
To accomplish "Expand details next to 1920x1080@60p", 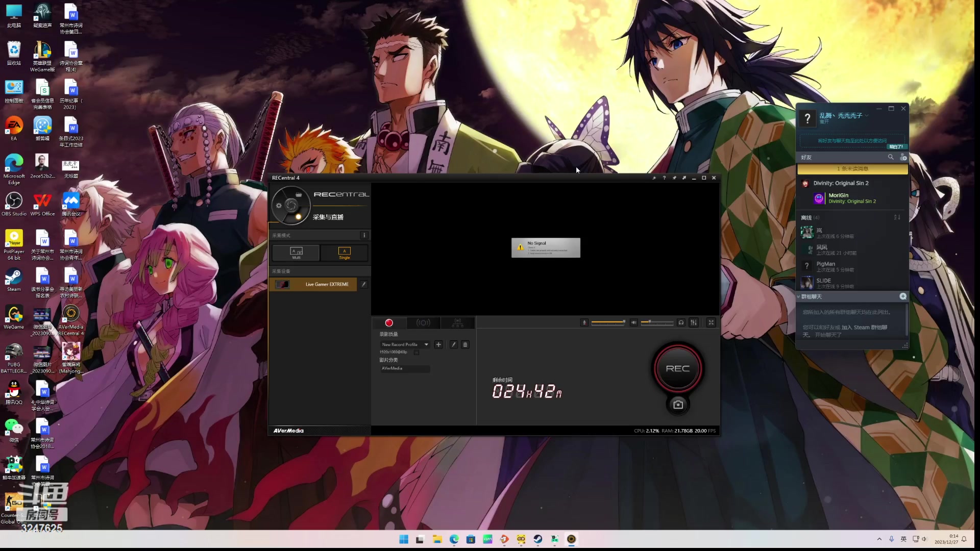I will point(416,352).
